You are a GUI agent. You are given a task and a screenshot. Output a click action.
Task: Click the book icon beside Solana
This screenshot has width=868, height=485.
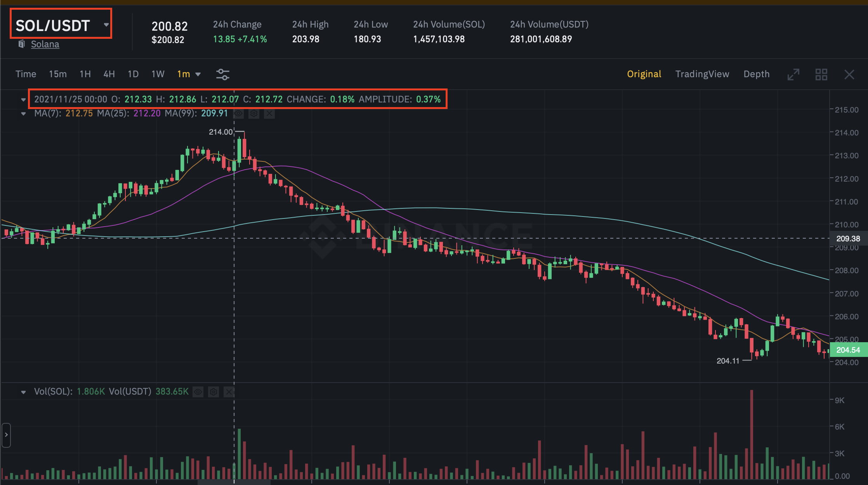tap(22, 44)
